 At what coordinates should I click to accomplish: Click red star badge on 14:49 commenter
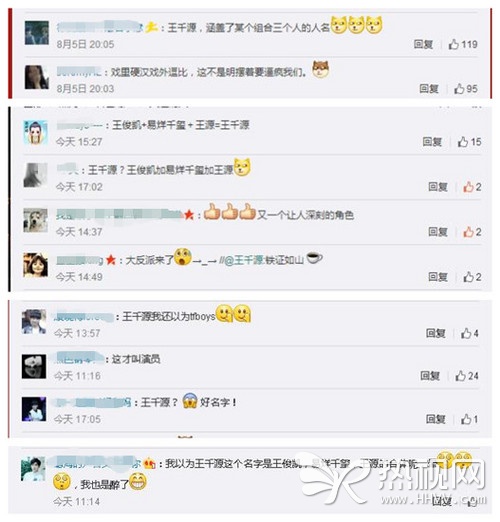click(111, 260)
